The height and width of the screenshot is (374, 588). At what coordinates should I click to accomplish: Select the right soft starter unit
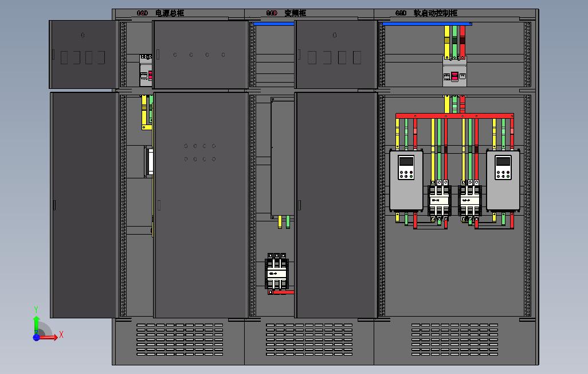pos(503,180)
